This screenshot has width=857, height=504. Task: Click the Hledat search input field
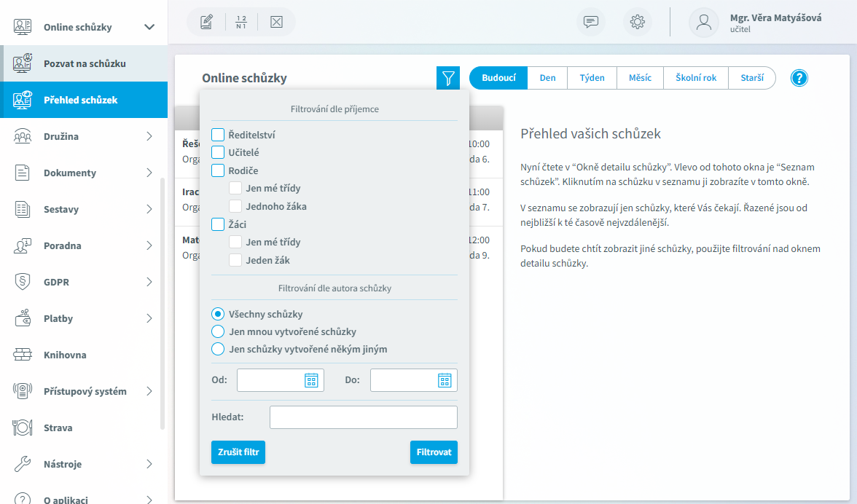click(364, 417)
